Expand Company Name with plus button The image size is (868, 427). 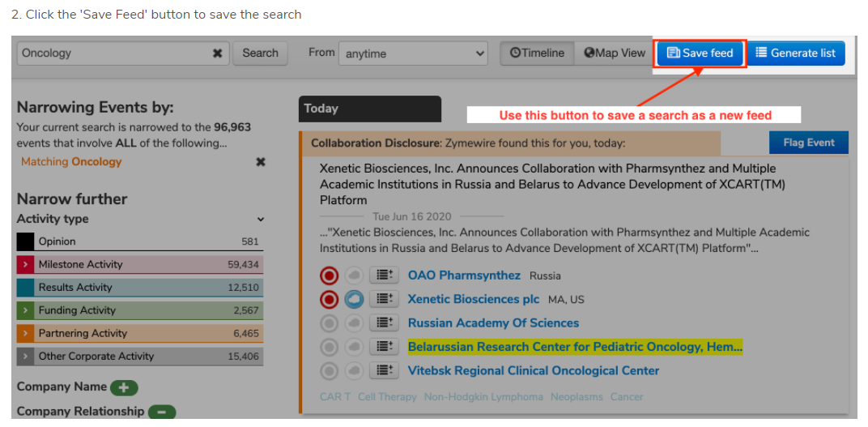124,388
